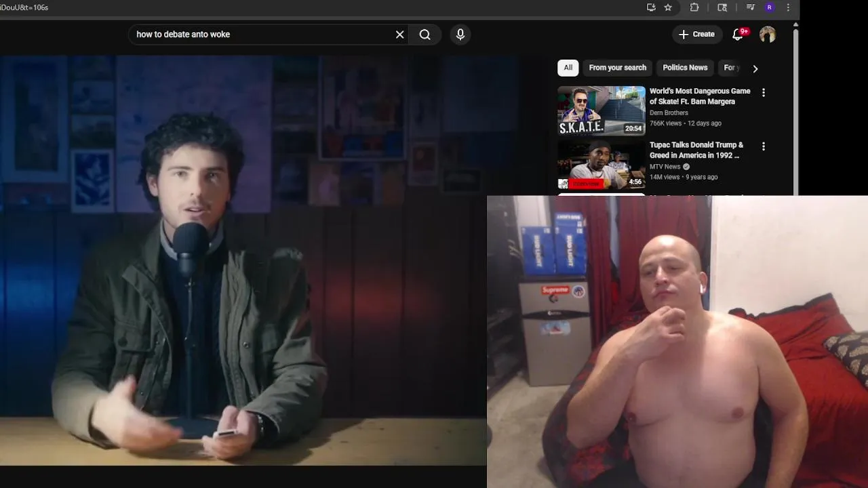Screen dimensions: 868x488
Task: Open YouTube notifications bell
Action: (738, 35)
